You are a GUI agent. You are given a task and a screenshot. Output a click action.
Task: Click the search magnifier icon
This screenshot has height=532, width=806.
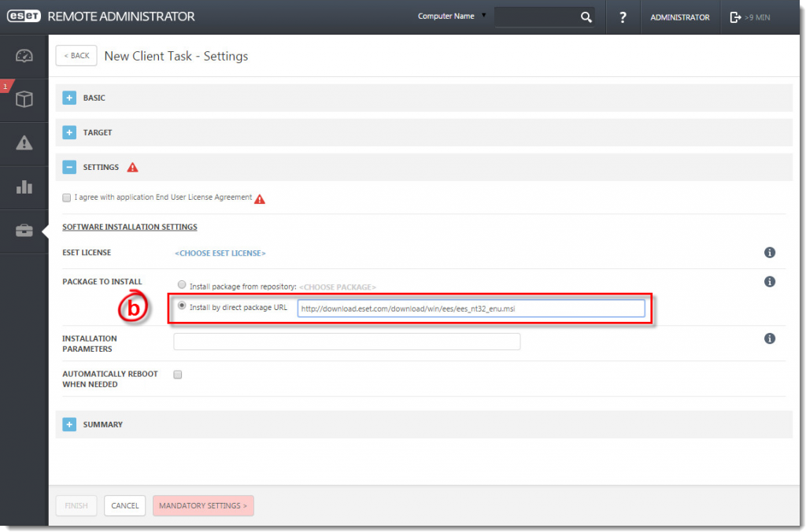pyautogui.click(x=586, y=17)
